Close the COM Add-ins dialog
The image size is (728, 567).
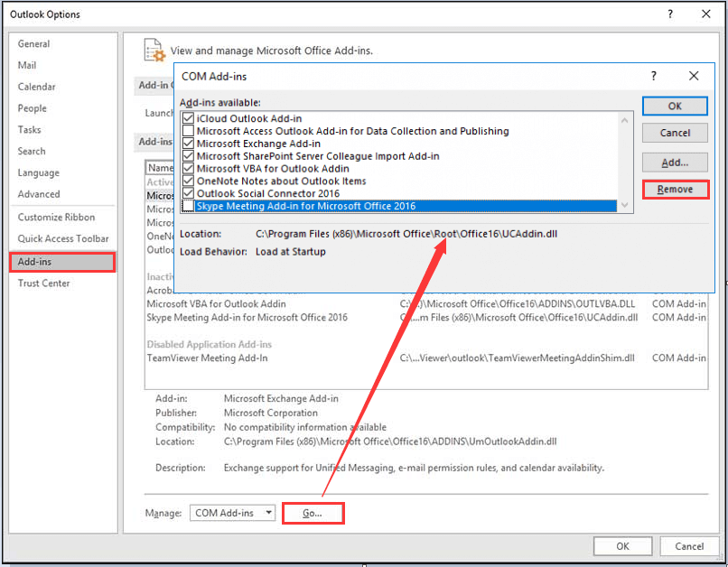694,76
